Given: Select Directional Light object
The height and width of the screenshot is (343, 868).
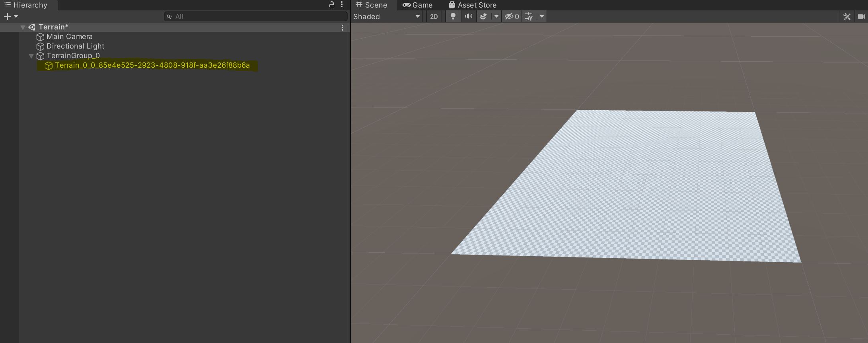Looking at the screenshot, I should click(x=75, y=46).
